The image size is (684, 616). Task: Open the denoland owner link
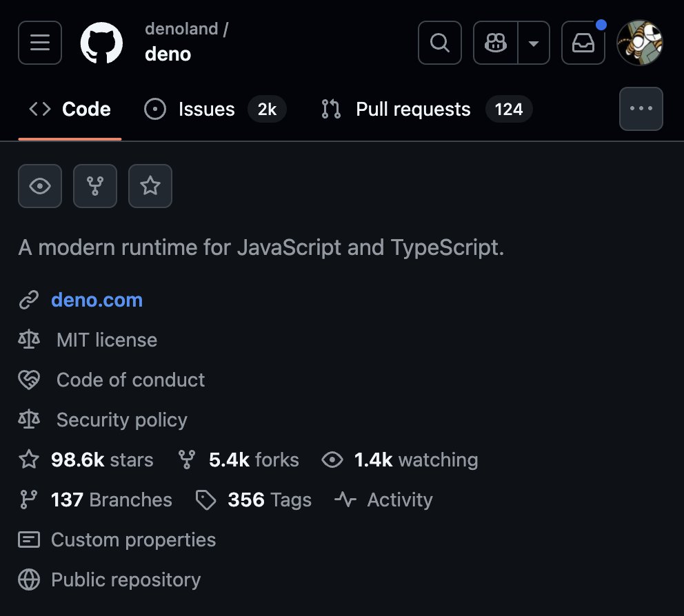pos(181,29)
